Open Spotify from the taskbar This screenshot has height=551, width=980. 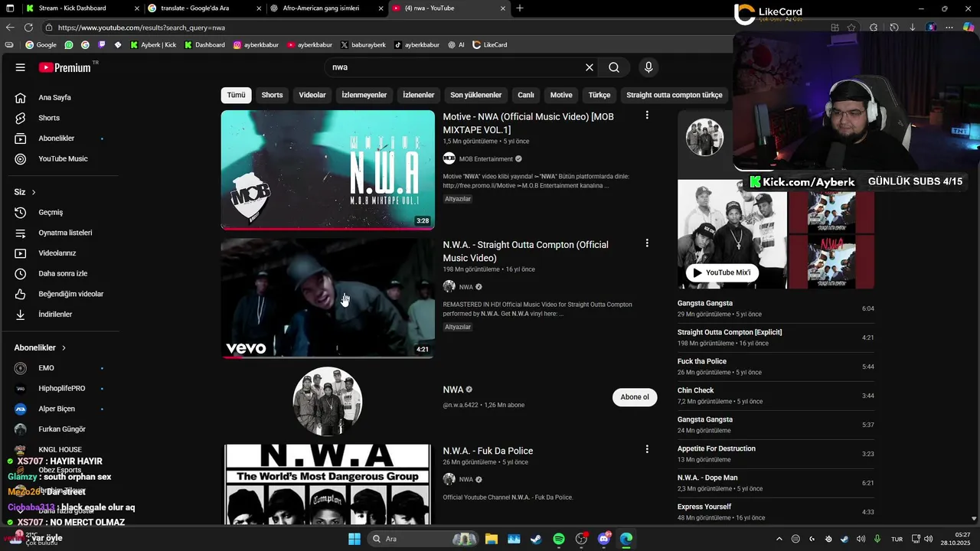point(559,539)
